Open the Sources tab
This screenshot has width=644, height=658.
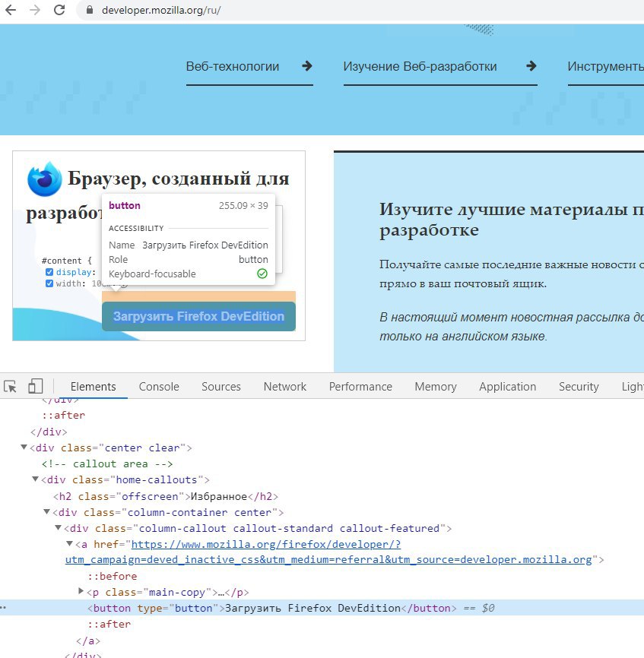pyautogui.click(x=221, y=387)
